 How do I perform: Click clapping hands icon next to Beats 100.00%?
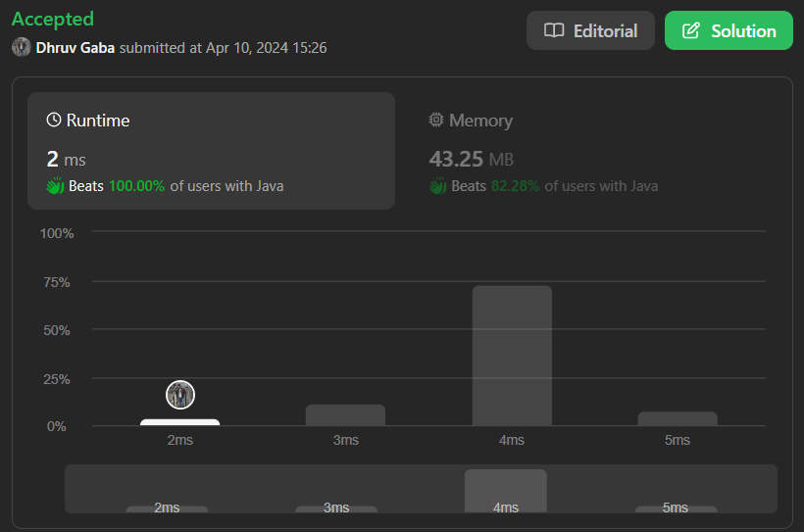55,185
